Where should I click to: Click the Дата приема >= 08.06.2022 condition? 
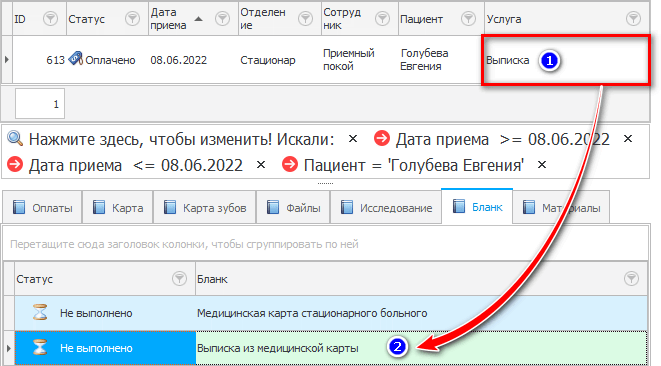click(502, 139)
